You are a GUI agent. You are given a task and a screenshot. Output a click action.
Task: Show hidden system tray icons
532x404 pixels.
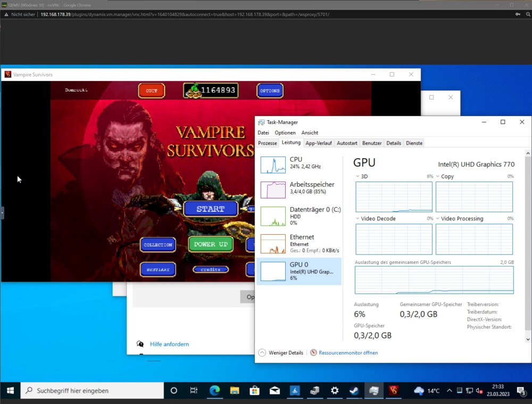(449, 390)
